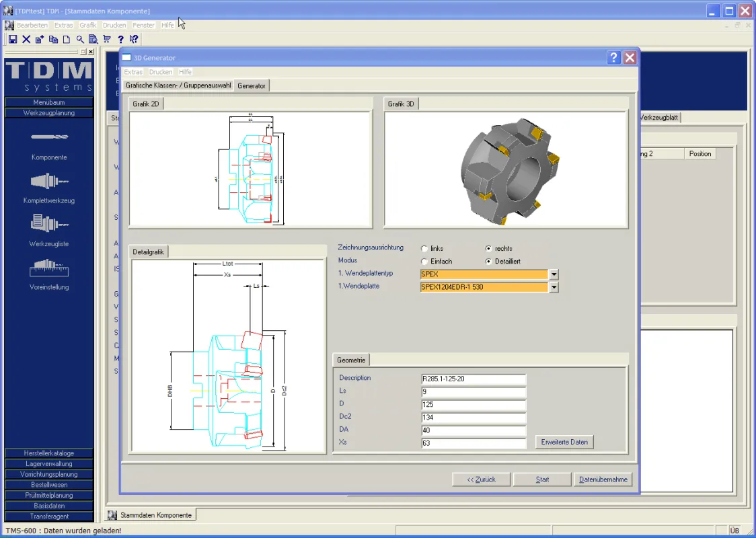Click the Save floppy disk toolbar icon
Screen dimensions: 756x538
13,40
